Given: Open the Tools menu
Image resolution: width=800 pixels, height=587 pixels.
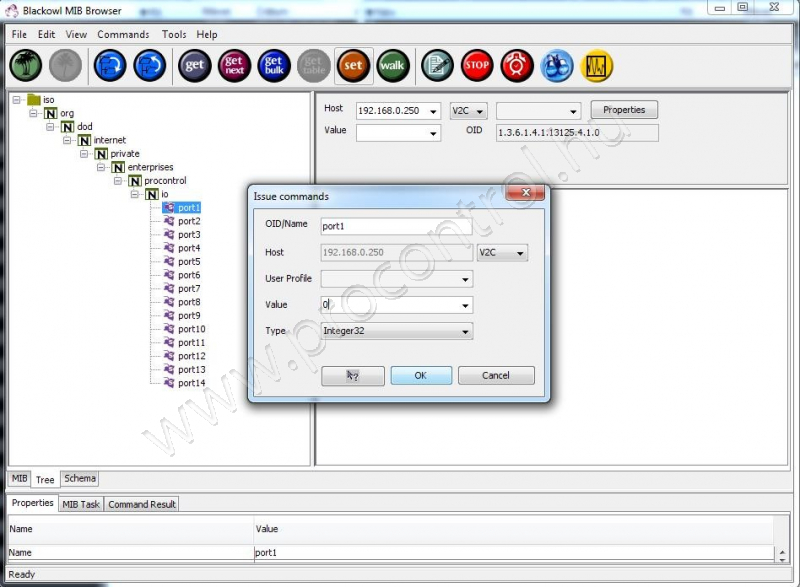Looking at the screenshot, I should [x=174, y=35].
